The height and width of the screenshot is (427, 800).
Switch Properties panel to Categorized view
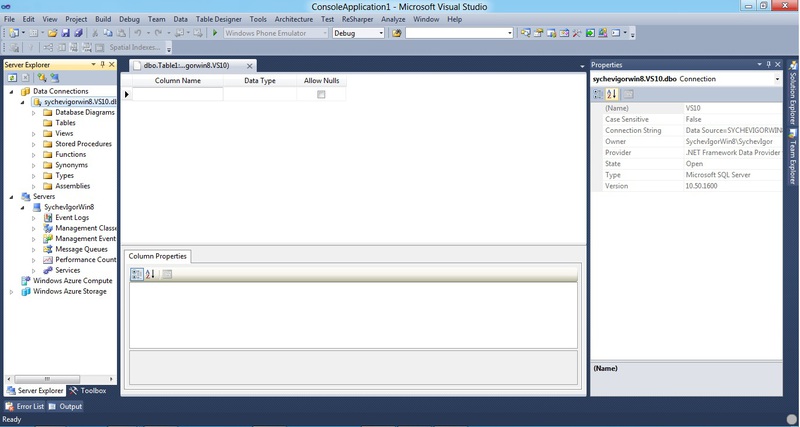598,94
